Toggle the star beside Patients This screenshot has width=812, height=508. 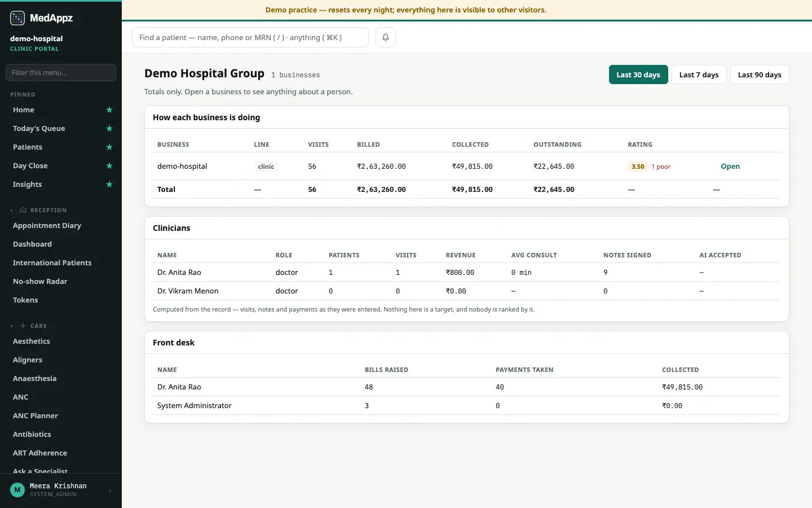pos(109,147)
